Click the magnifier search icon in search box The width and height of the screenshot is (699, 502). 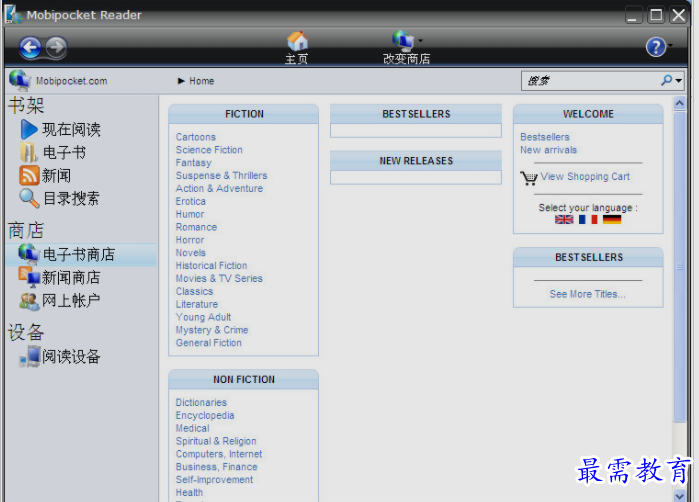click(666, 80)
